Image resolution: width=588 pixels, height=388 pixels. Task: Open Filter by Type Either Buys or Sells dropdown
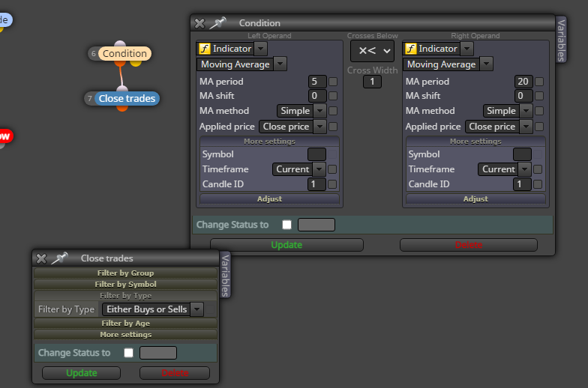(x=196, y=309)
